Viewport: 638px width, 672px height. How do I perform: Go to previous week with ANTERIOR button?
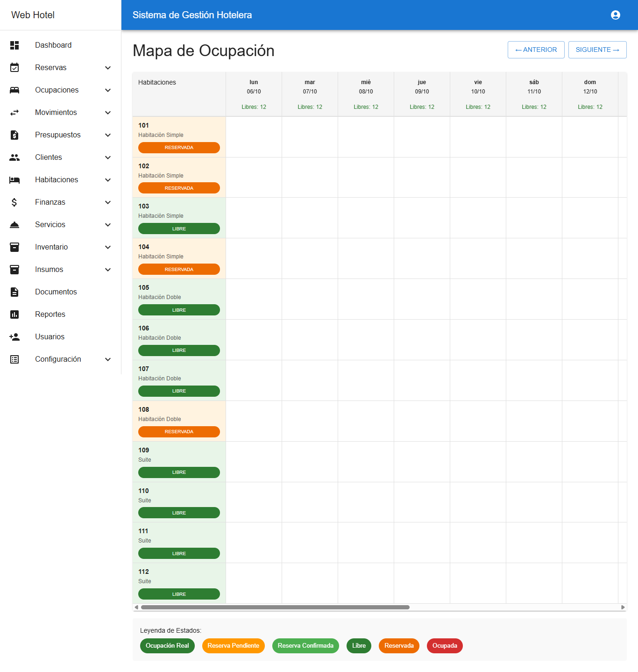pyautogui.click(x=536, y=50)
